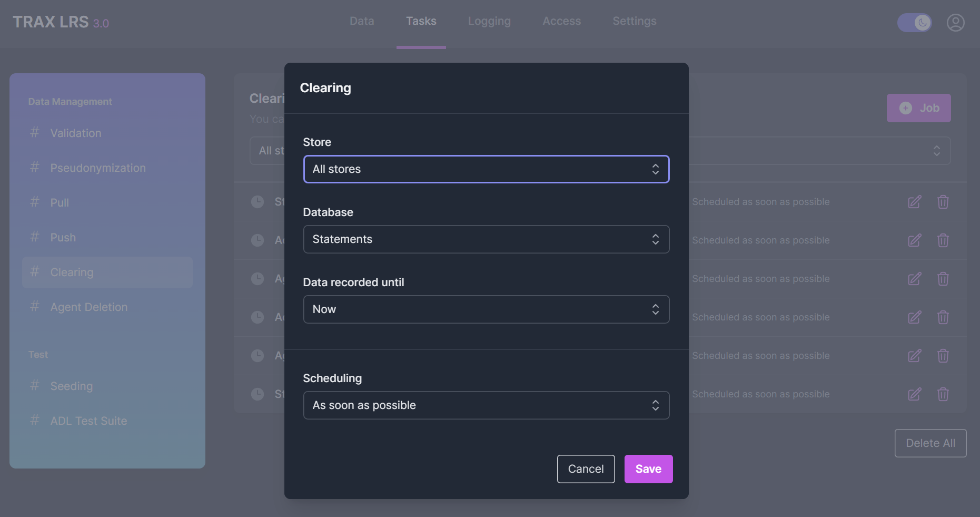Expand the Database dropdown set to Statements

click(x=486, y=239)
